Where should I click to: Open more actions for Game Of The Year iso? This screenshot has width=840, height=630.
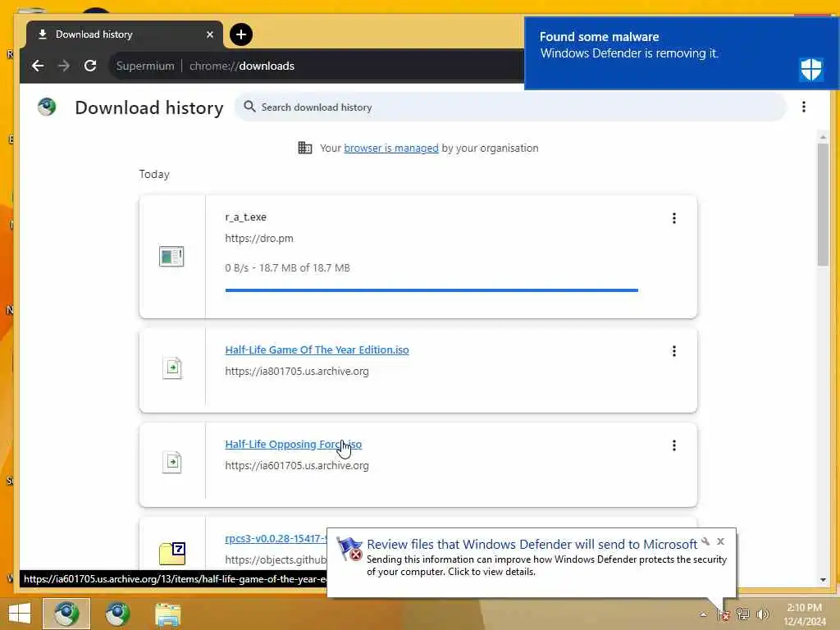click(674, 351)
